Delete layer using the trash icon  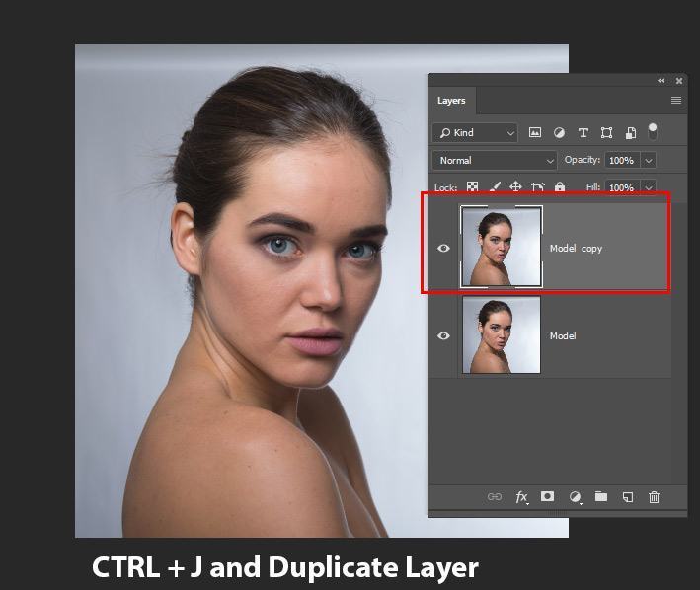pyautogui.click(x=654, y=497)
